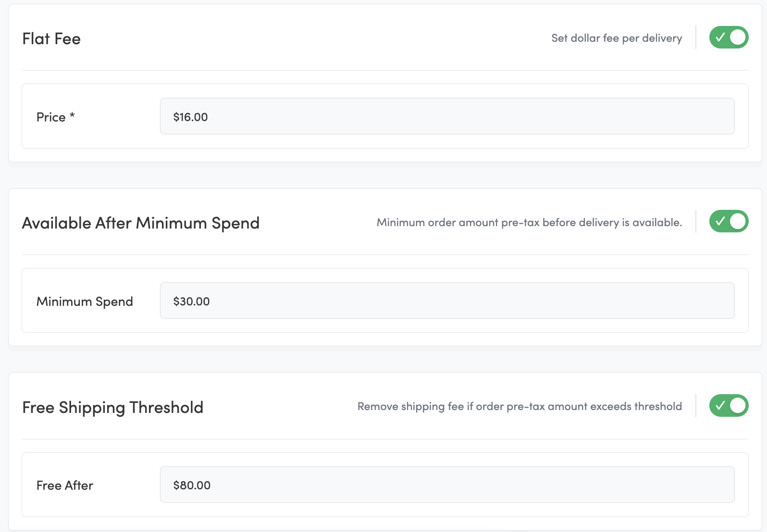This screenshot has width=767, height=532.
Task: Click the white knob on Free Shipping switch
Action: coord(738,406)
